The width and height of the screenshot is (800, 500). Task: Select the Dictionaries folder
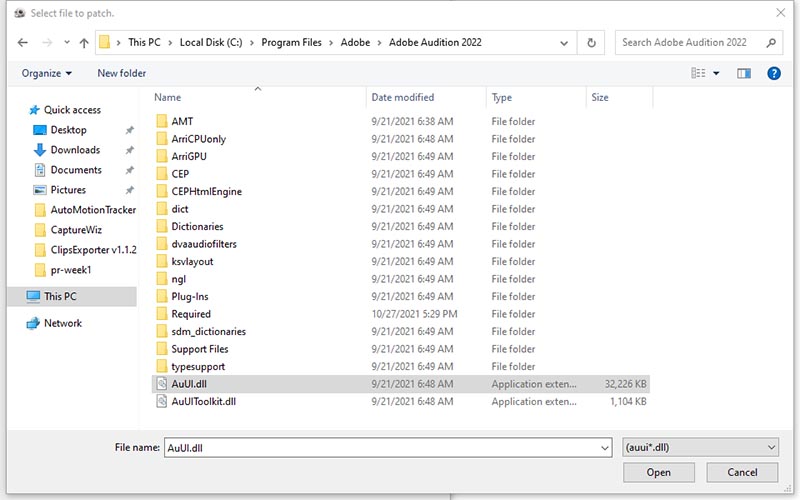coord(197,227)
